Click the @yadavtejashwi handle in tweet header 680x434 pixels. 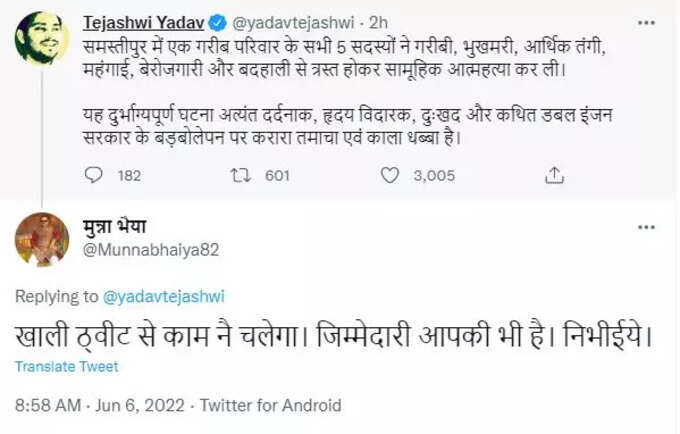[294, 23]
